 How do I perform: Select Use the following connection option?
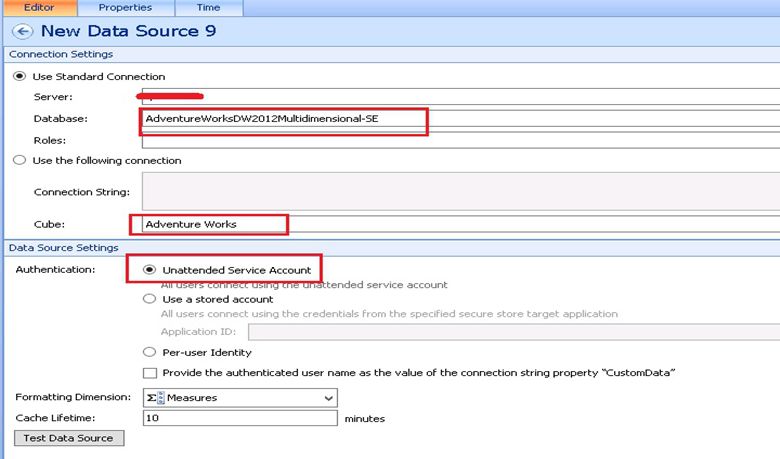19,160
